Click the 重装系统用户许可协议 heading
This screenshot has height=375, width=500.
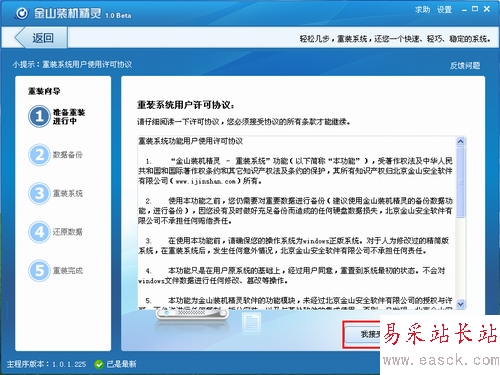185,105
